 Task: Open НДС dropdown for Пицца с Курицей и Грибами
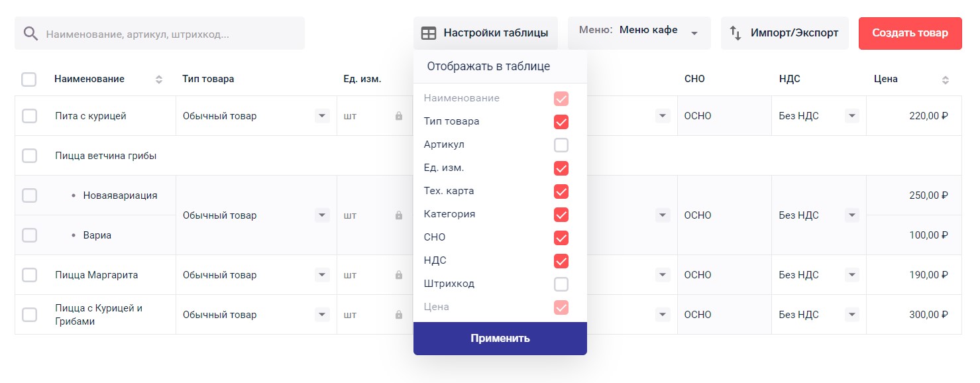tap(852, 315)
